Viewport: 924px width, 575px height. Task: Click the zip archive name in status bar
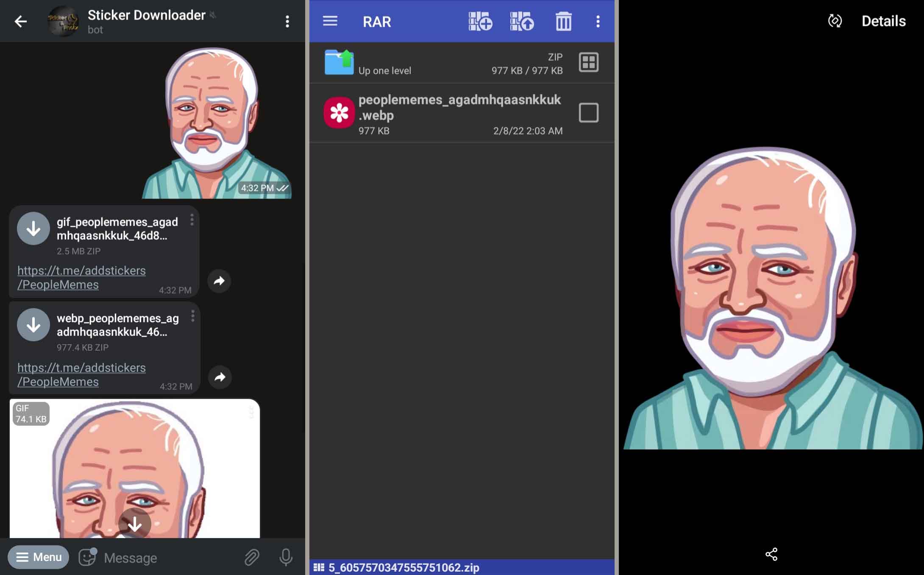[x=404, y=567]
